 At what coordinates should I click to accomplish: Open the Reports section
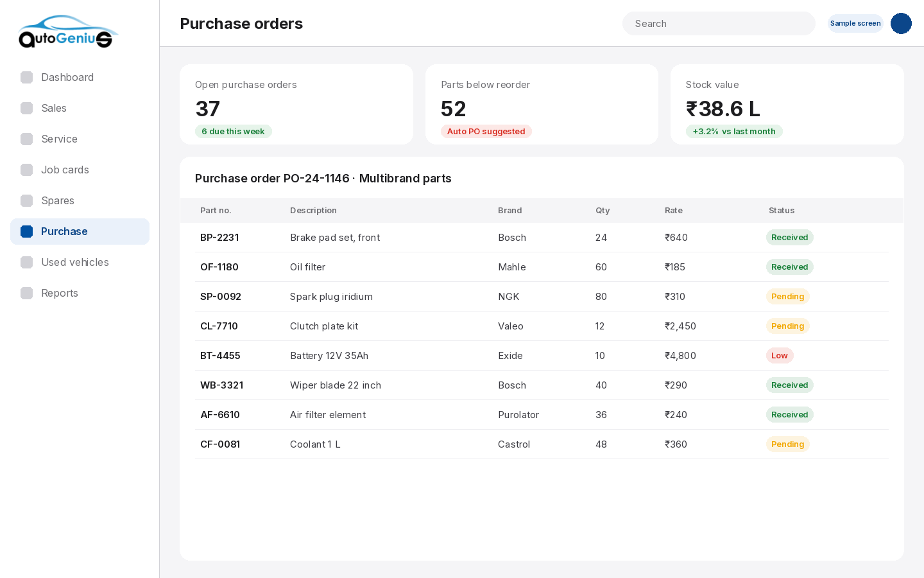pyautogui.click(x=80, y=293)
